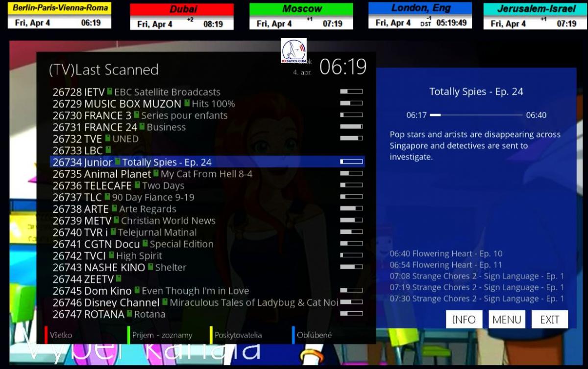588x369 pixels.
Task: Switch to blue Obľúbené favorites
Action: [x=314, y=335]
